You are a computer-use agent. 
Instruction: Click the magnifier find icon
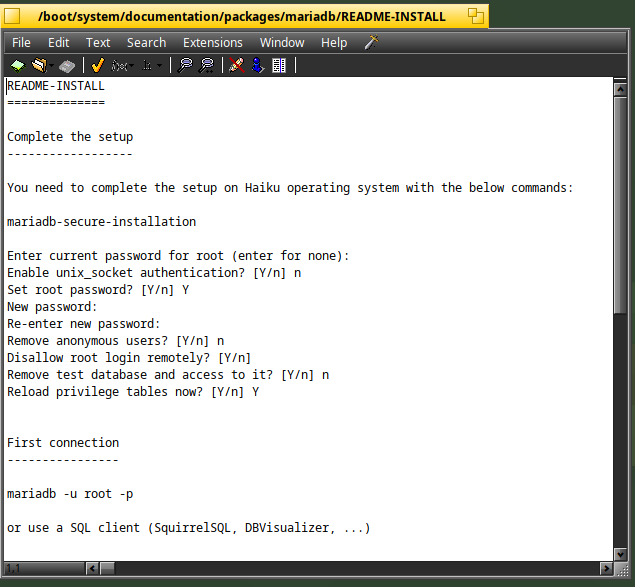point(185,65)
